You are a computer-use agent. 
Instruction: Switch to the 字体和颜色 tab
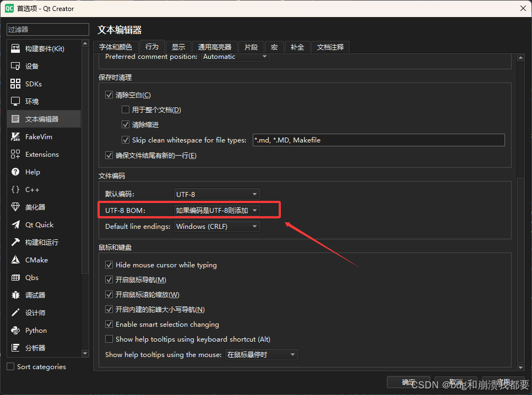116,47
